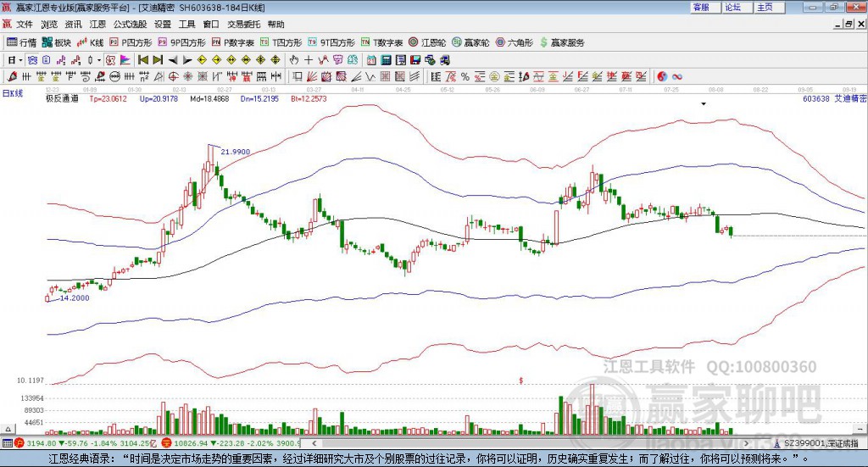Select the crosshair plus cursor tool

(308, 60)
